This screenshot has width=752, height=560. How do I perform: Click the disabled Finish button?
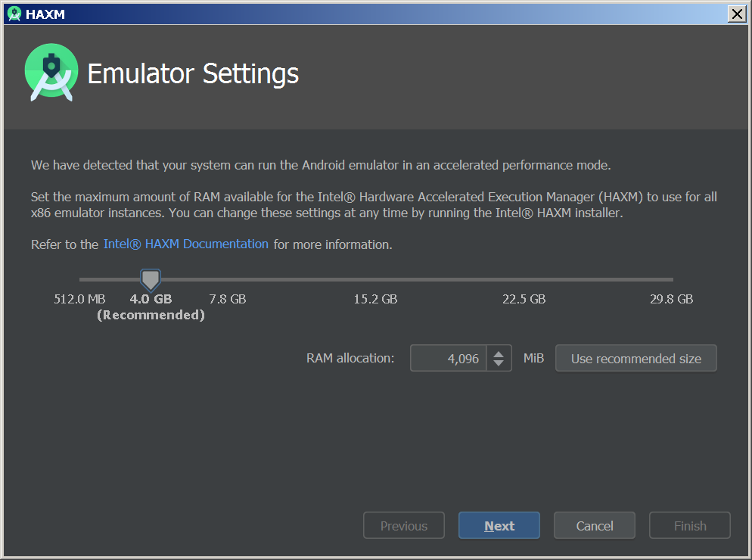690,525
